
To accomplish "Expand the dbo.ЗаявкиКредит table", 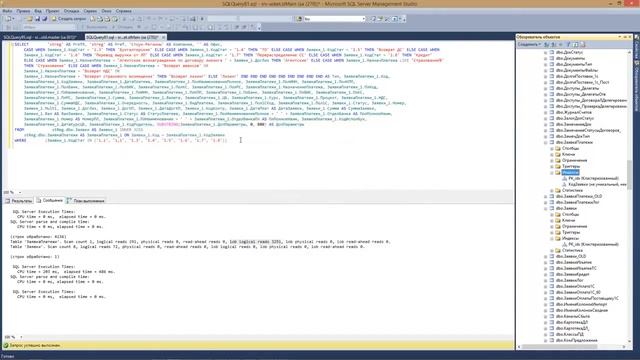I will 546,275.
